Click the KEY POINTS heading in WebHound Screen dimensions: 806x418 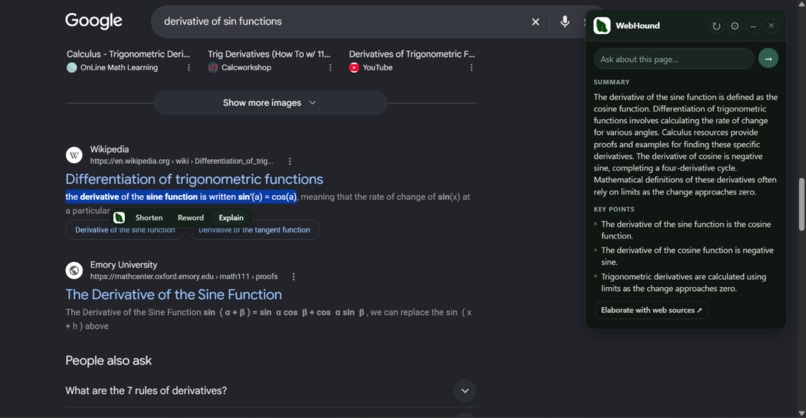click(614, 209)
